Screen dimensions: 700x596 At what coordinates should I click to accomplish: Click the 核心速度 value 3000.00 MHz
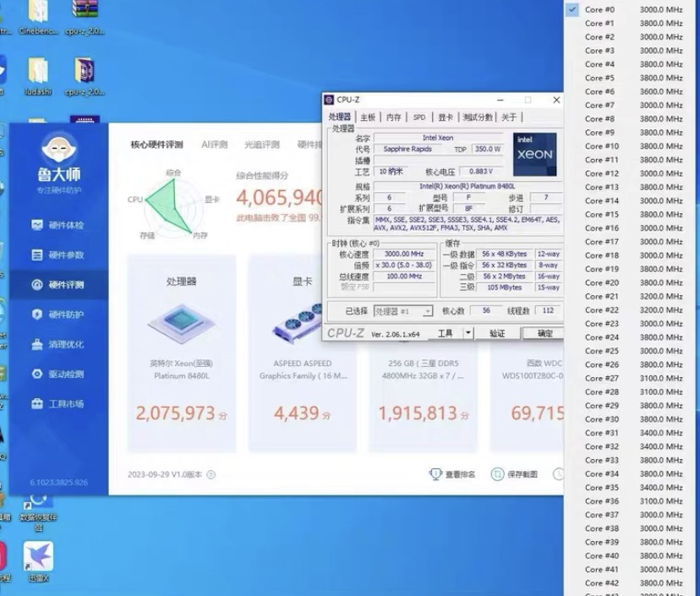404,254
